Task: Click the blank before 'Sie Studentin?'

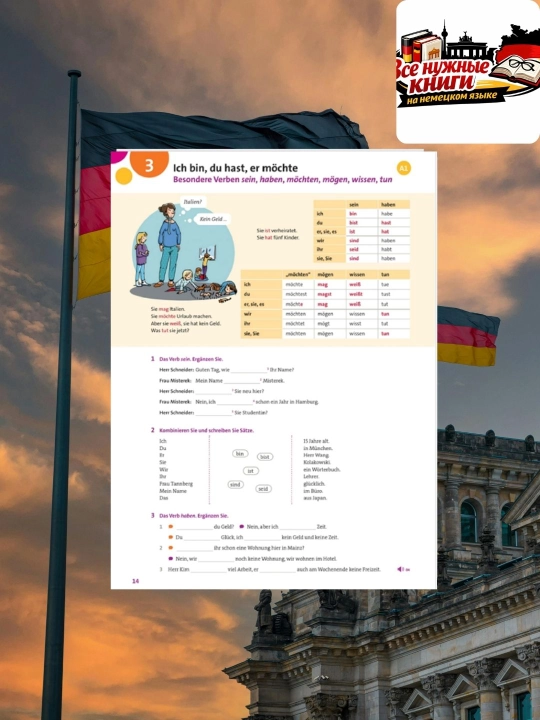Action: [214, 413]
